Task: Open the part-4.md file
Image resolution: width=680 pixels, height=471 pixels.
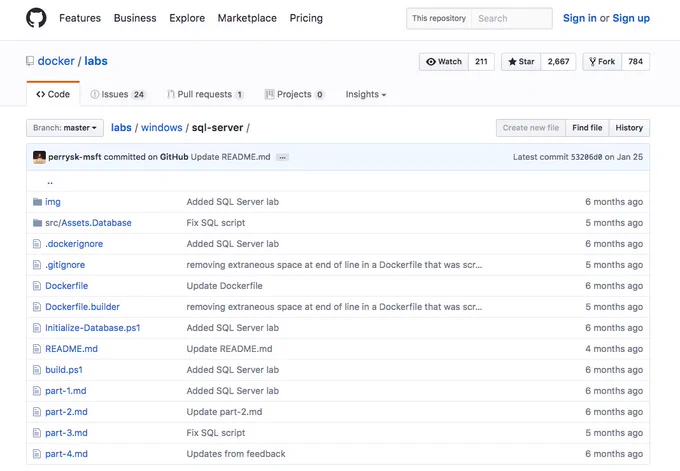Action: pos(66,454)
